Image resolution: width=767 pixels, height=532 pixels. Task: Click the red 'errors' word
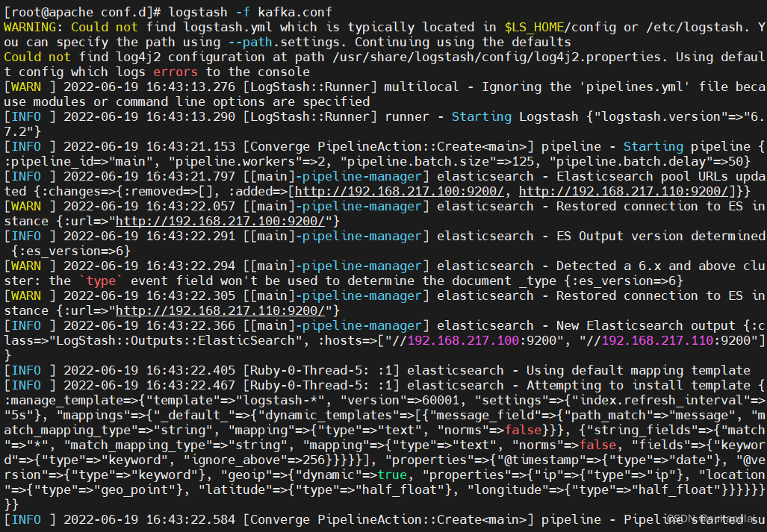point(175,72)
